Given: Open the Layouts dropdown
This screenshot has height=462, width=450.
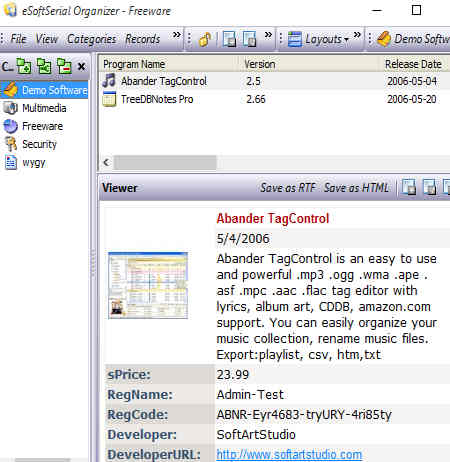Looking at the screenshot, I should [319, 39].
